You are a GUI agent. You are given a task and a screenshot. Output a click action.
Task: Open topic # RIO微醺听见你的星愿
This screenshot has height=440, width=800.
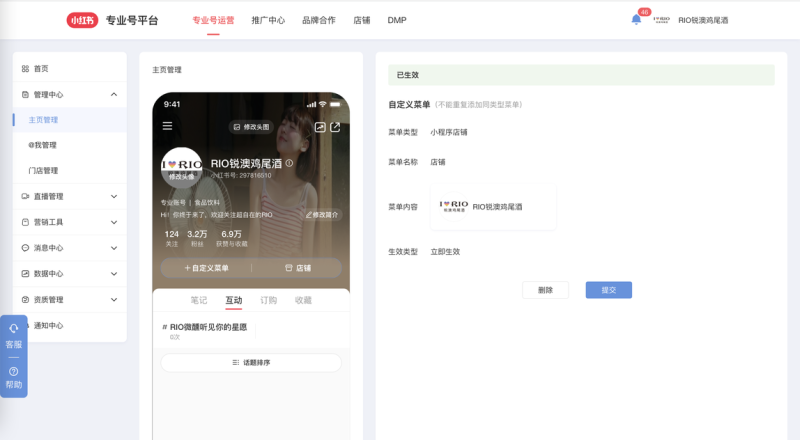click(x=205, y=327)
